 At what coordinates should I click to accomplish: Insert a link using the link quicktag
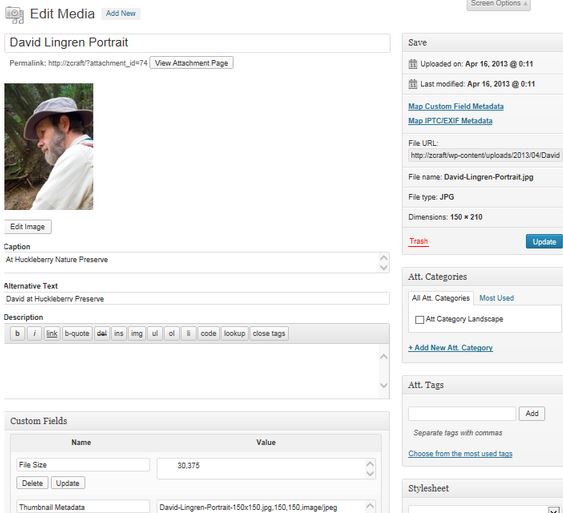pos(52,334)
